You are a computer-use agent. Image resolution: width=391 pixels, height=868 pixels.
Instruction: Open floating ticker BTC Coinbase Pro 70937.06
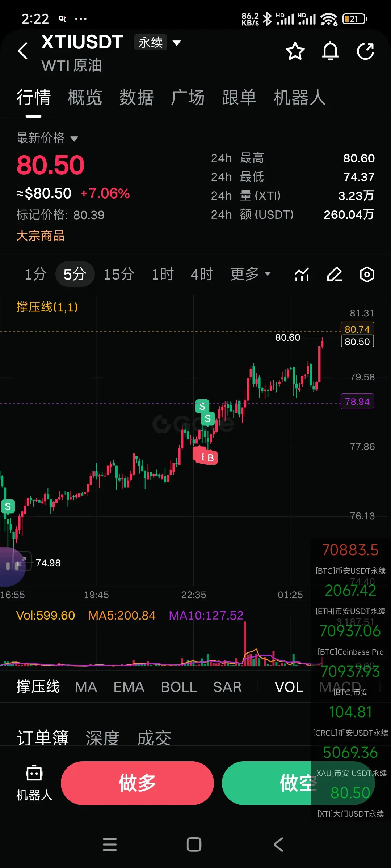tap(350, 639)
